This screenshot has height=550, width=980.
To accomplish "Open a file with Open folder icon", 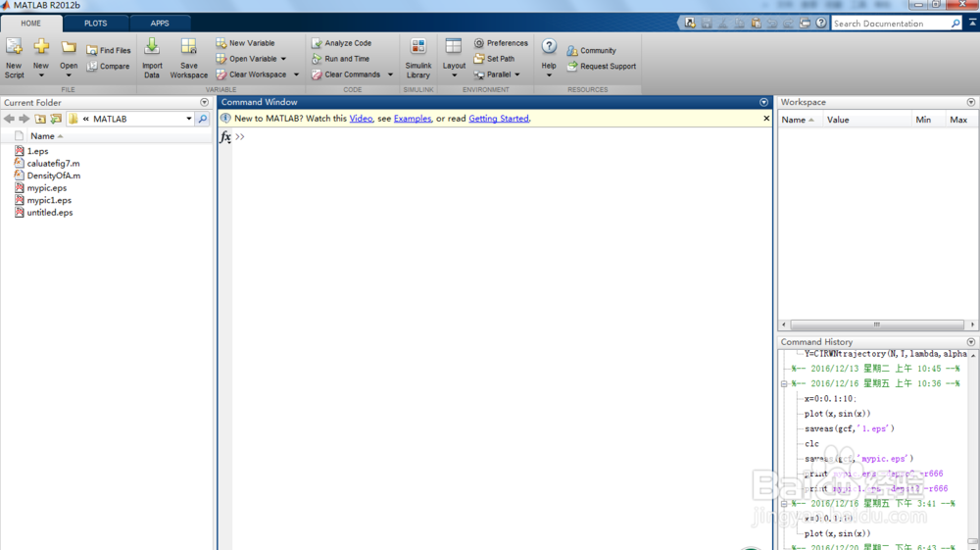I will pos(69,48).
